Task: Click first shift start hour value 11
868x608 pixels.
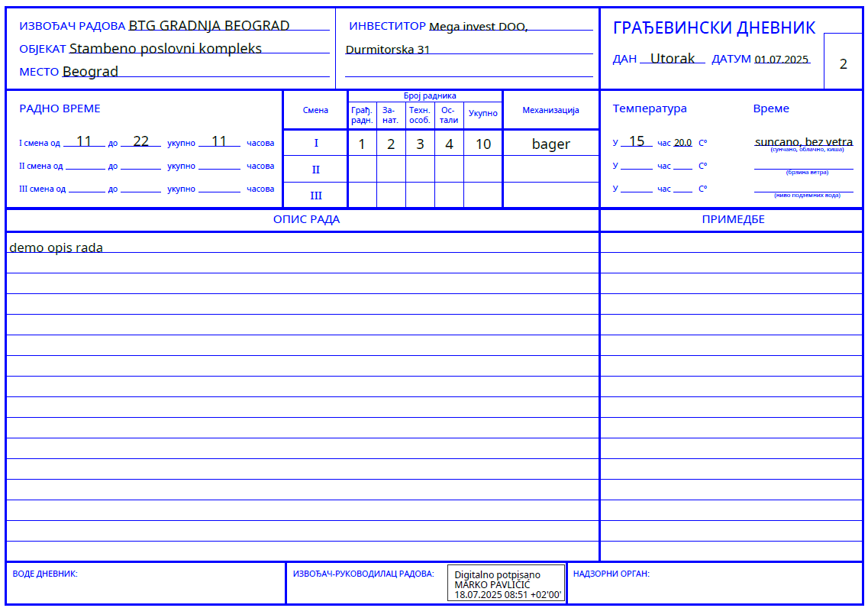Action: (x=84, y=141)
